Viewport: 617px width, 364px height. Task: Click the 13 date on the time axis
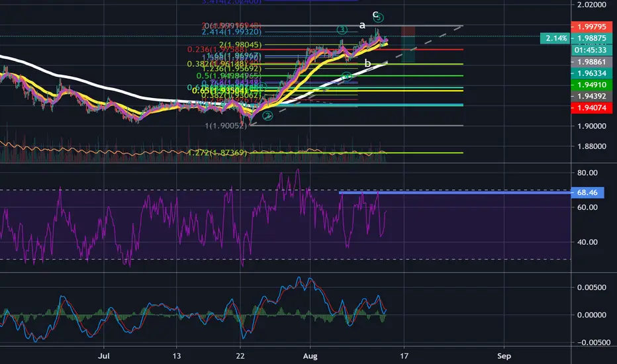[x=177, y=356]
